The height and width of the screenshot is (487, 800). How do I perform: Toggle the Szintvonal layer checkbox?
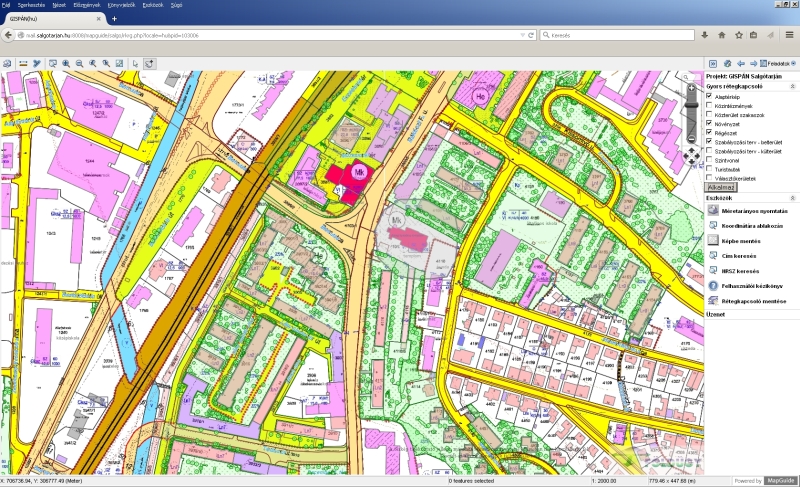pyautogui.click(x=709, y=160)
